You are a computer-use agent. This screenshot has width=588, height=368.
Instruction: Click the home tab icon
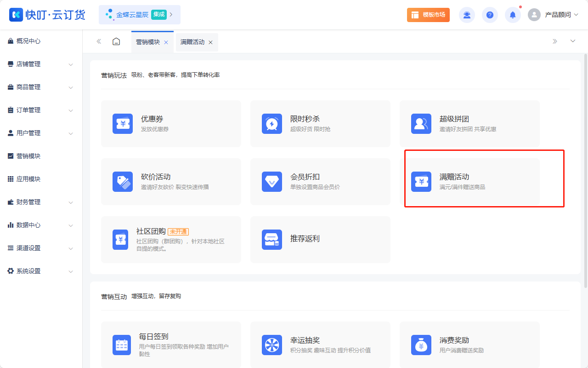click(116, 41)
